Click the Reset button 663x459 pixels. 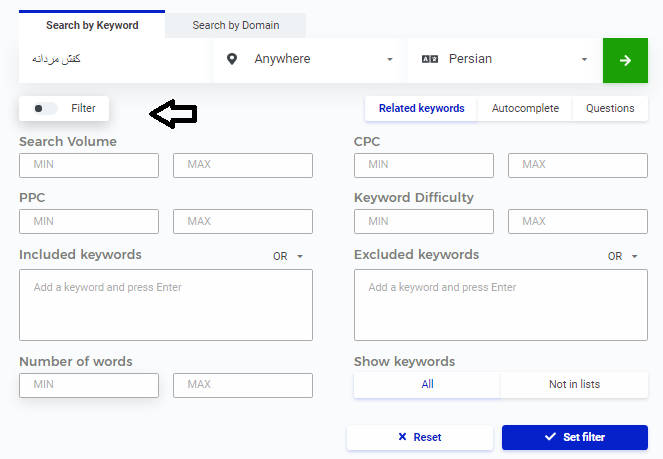click(x=420, y=437)
